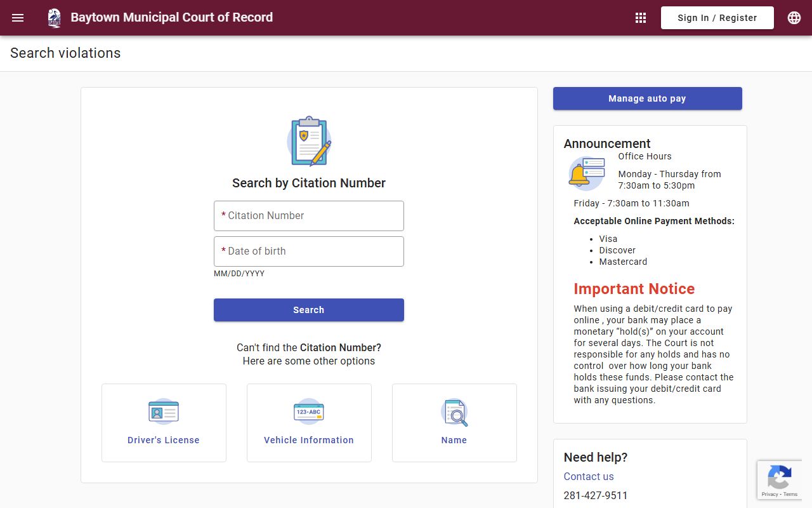The image size is (812, 508).
Task: Click the Search by Citation Number heading
Action: tap(309, 183)
